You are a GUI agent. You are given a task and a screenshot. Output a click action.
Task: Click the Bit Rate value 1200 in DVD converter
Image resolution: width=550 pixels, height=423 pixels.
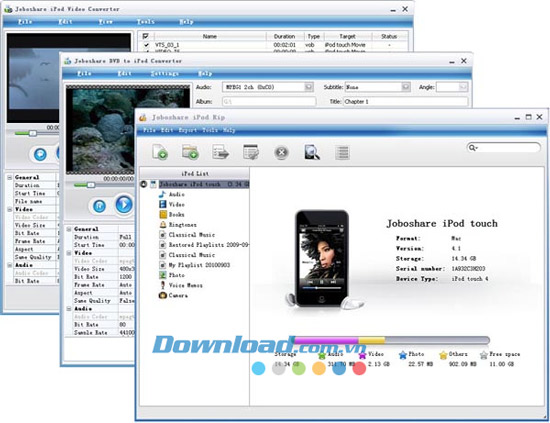[126, 277]
